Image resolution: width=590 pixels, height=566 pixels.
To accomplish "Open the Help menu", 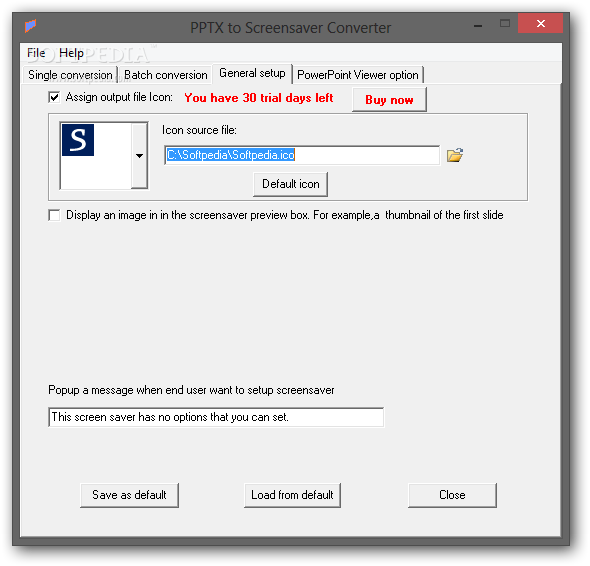I will pos(71,53).
